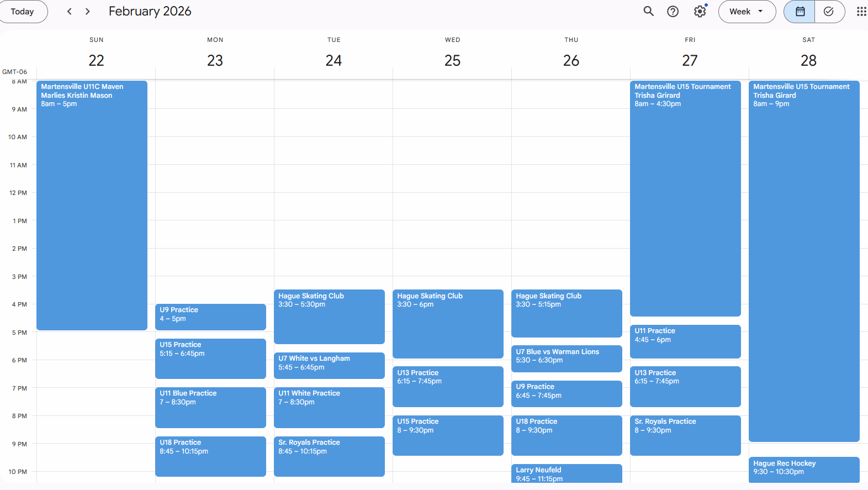
Task: Open Friday Sr. Royals Practice event
Action: 685,435
